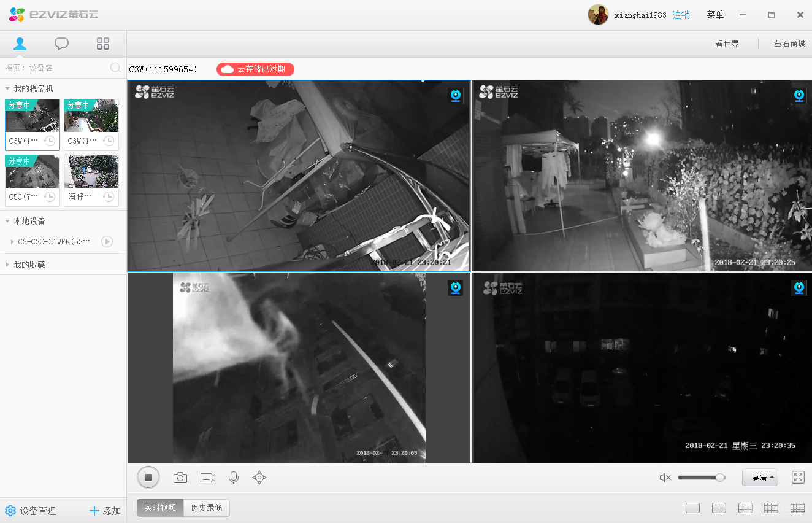Switch to the 历史录像 tab
Screen dimensions: 812x523
point(207,508)
